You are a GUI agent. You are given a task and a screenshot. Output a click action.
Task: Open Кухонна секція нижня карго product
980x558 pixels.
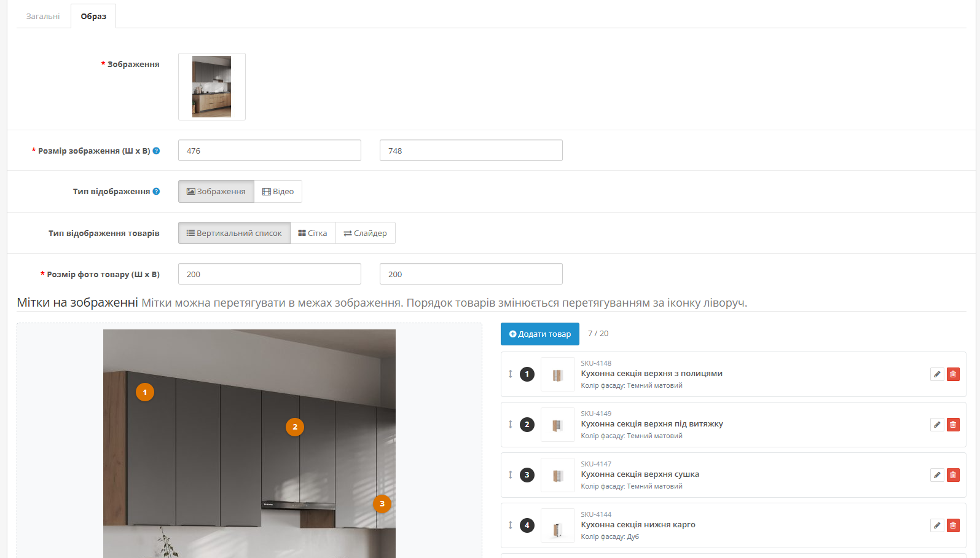[638, 525]
